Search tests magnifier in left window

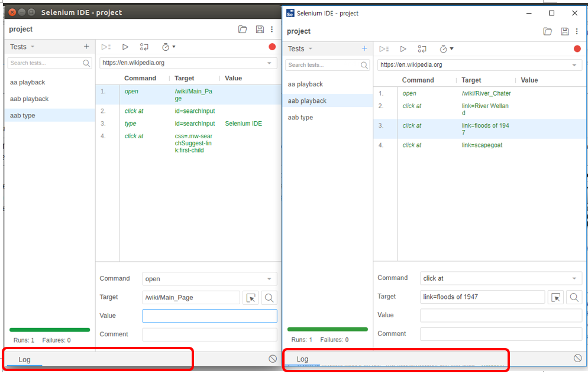86,63
